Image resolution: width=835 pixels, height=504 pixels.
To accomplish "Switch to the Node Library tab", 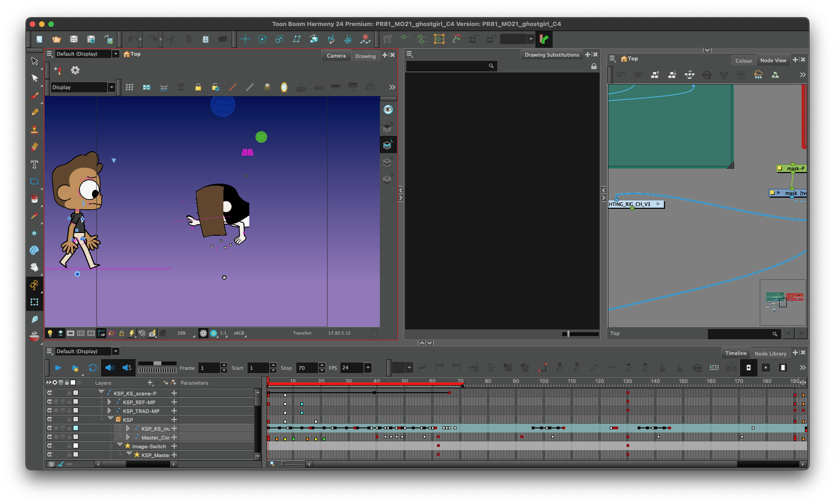I will [770, 354].
